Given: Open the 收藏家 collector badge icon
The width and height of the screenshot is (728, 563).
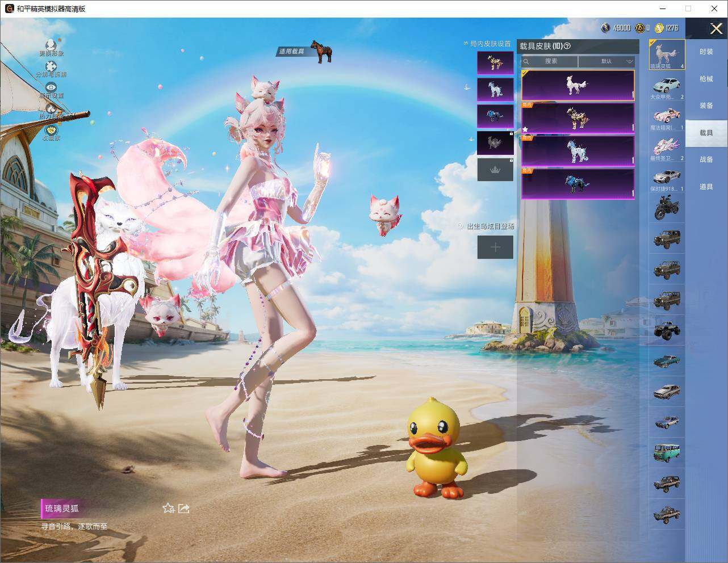Looking at the screenshot, I should click(51, 129).
